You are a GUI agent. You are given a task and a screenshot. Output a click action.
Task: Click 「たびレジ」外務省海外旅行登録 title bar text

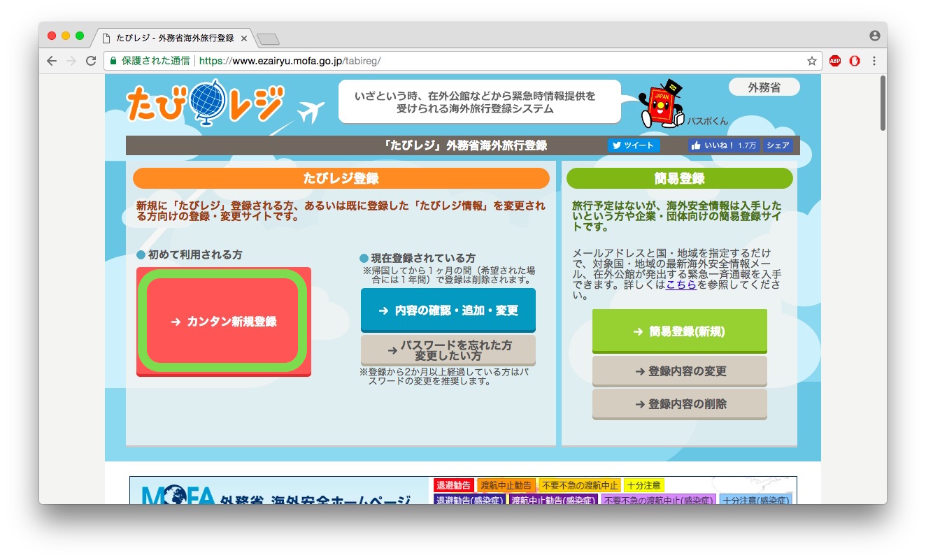(x=465, y=145)
